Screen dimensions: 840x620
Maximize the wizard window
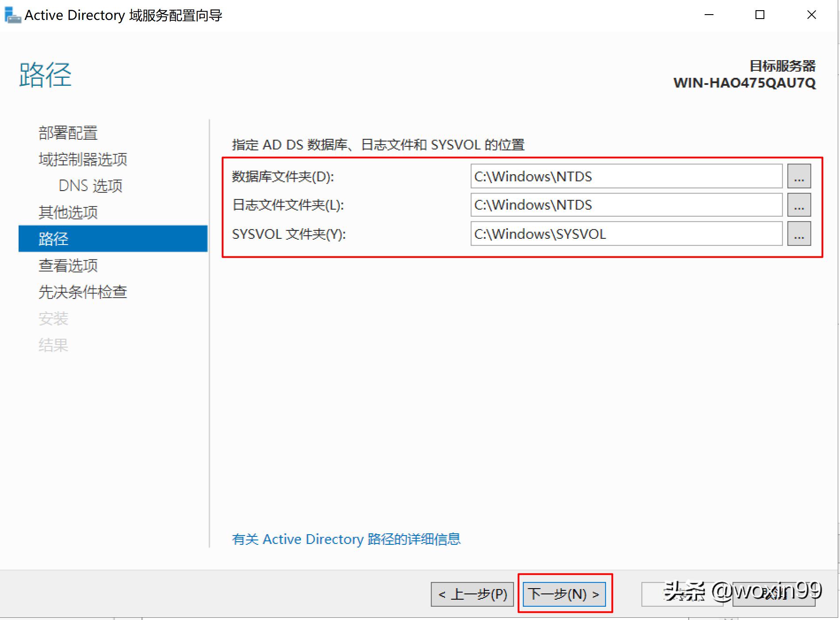point(759,15)
